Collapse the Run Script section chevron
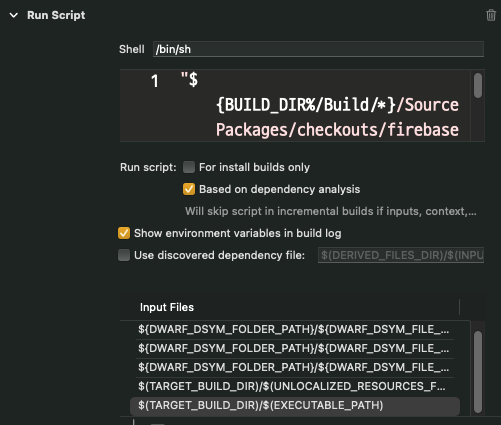 point(14,15)
